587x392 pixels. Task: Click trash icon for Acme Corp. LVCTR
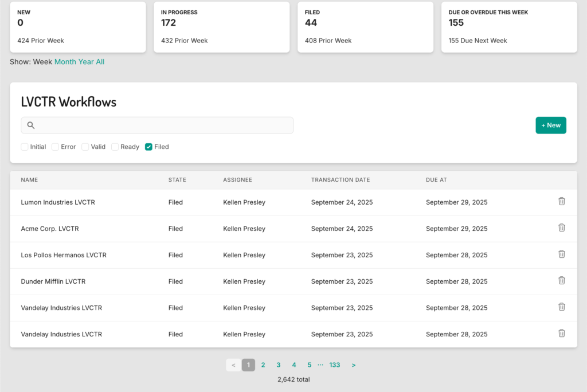pyautogui.click(x=561, y=228)
